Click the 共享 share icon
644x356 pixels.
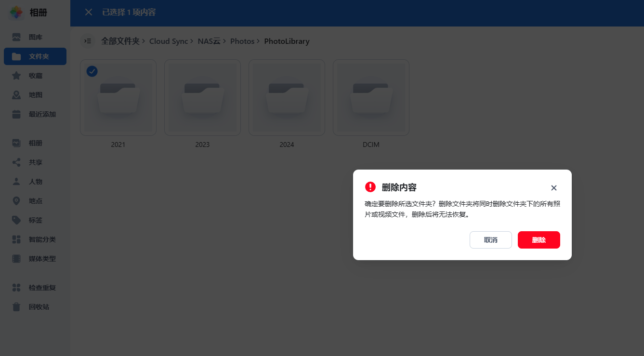16,162
